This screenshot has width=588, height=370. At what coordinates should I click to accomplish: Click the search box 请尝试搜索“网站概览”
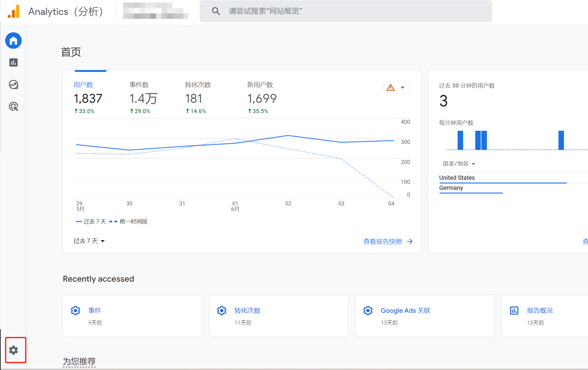coord(345,11)
